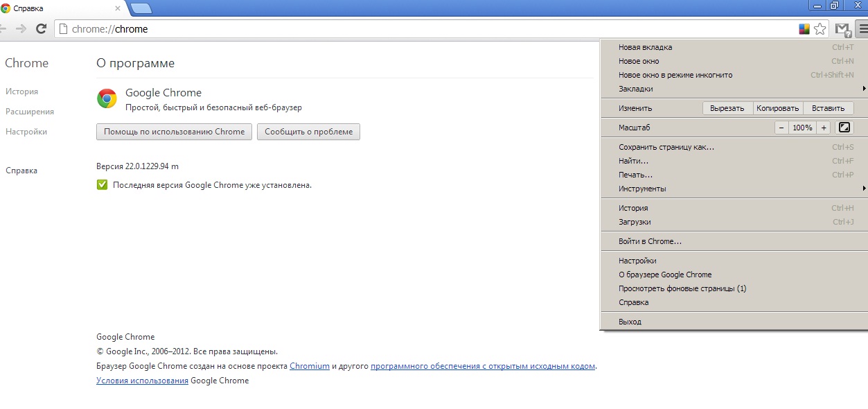
Task: Open the Chrome hamburger menu icon
Action: [x=862, y=29]
